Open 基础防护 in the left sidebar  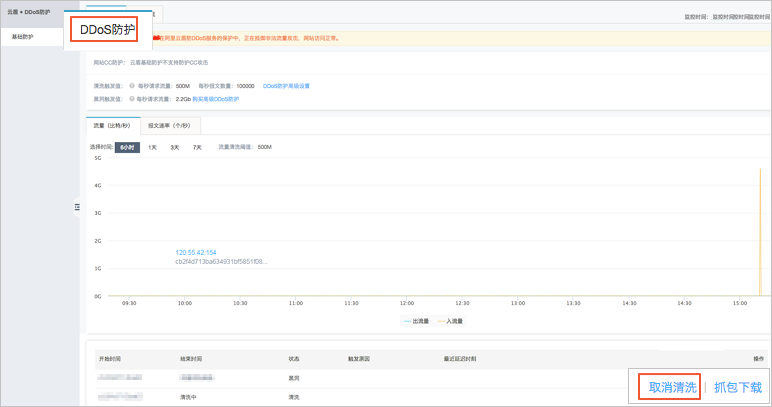point(22,36)
